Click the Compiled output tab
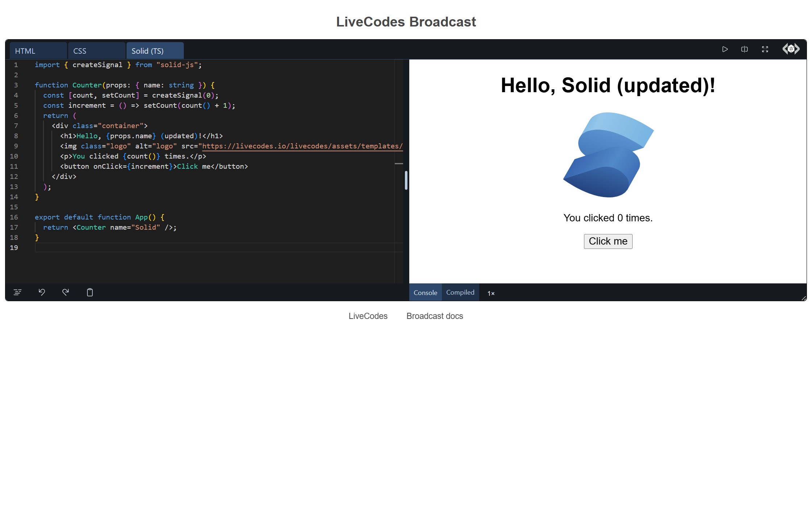The image size is (812, 508). (x=461, y=292)
